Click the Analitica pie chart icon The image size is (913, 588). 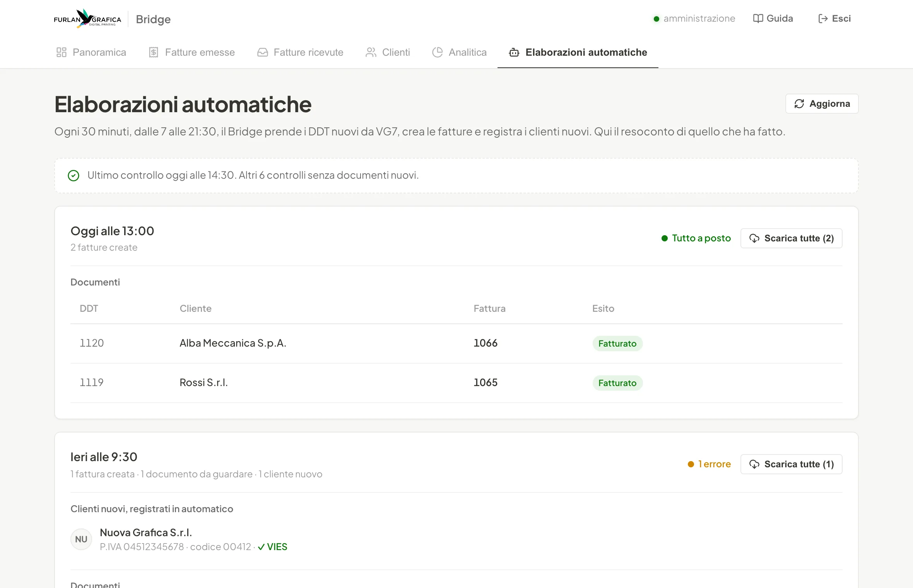click(x=438, y=52)
